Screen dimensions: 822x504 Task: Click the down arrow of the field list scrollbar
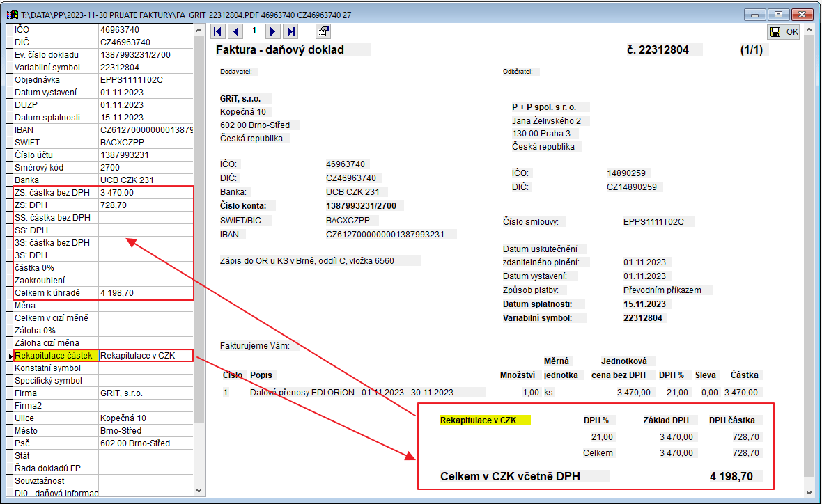point(199,491)
